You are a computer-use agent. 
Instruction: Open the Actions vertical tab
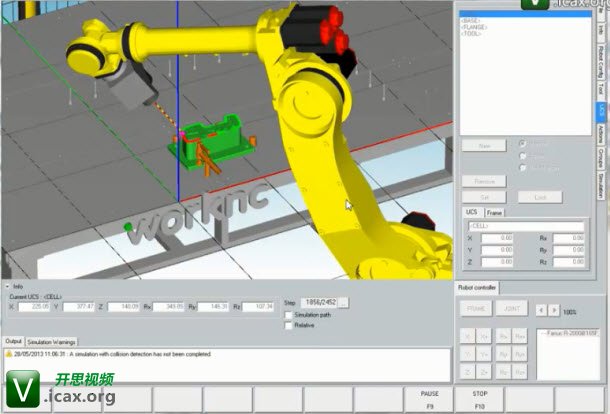601,134
